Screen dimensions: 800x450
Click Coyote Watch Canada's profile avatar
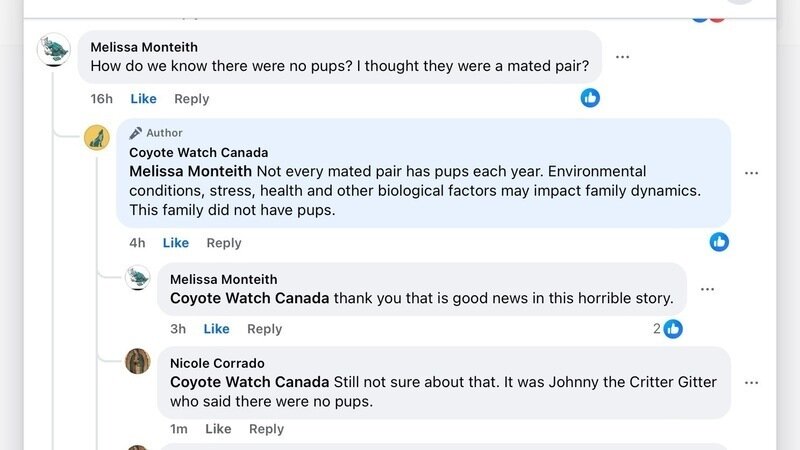(x=97, y=137)
